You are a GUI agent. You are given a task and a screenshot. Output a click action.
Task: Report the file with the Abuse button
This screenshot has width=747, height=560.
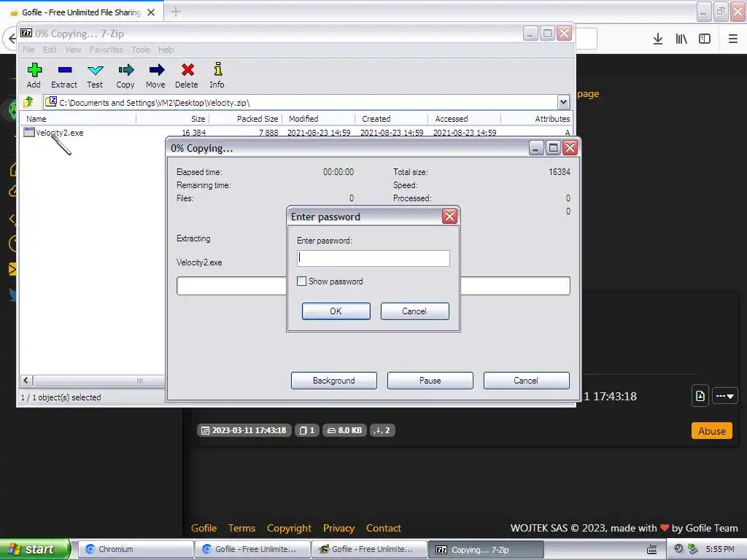tap(712, 431)
